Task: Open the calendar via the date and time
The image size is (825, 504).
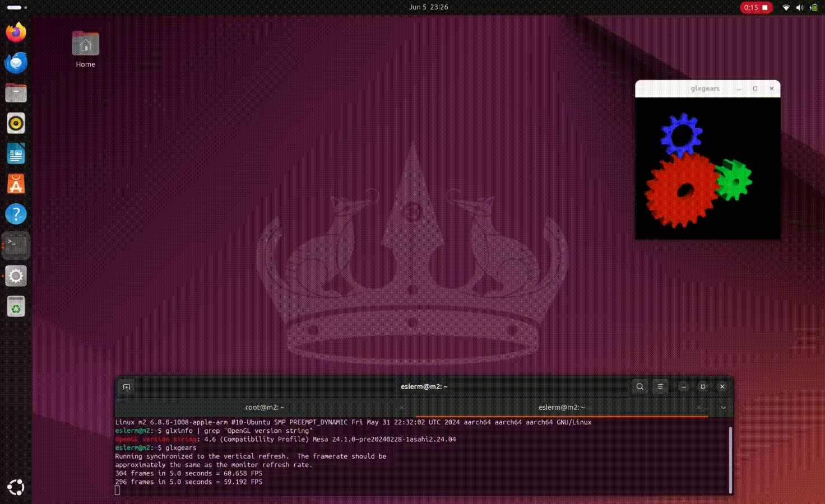Action: coord(428,7)
